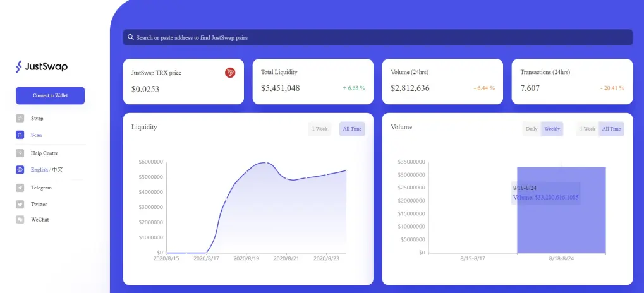Open the Swap page link
644x293 pixels.
coord(37,118)
